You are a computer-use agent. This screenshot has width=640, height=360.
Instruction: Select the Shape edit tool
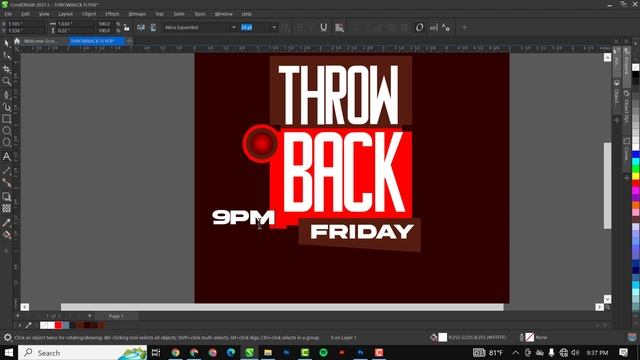7,56
